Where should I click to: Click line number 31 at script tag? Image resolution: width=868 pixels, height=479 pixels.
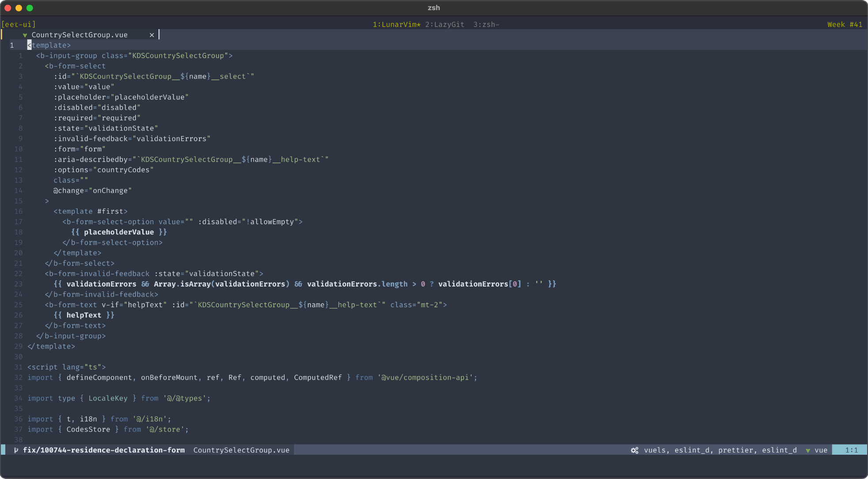(x=18, y=367)
